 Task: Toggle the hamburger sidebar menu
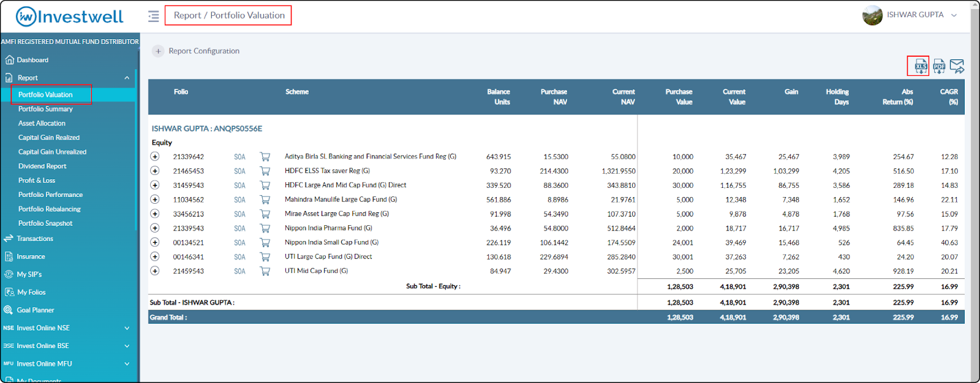tap(153, 16)
